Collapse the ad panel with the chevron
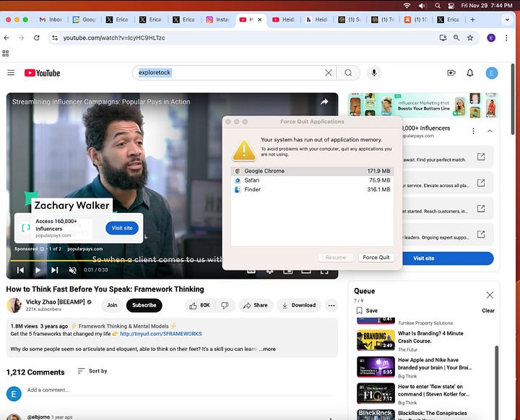Screen dimensions: 520x420 (x=490, y=131)
